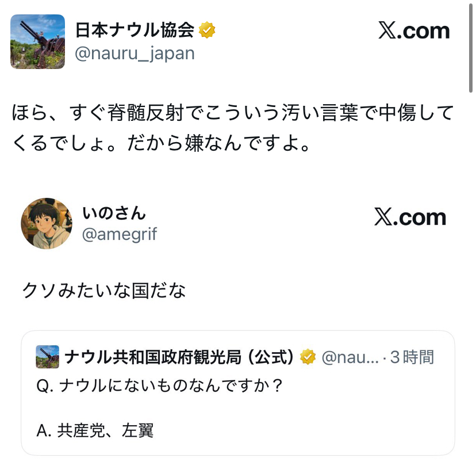Click the small avatar in the nested quote card

(47, 357)
